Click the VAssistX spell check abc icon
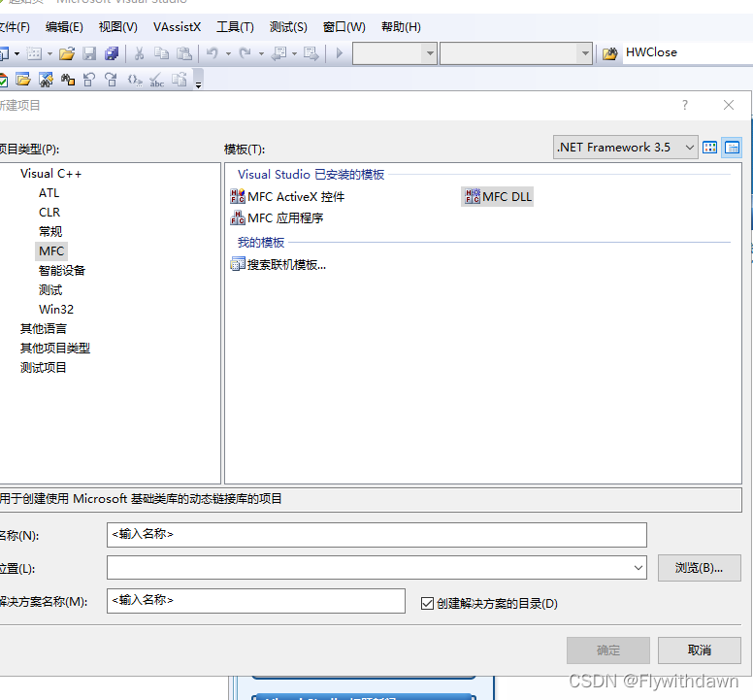Screen dimensions: 753x700 [x=156, y=80]
